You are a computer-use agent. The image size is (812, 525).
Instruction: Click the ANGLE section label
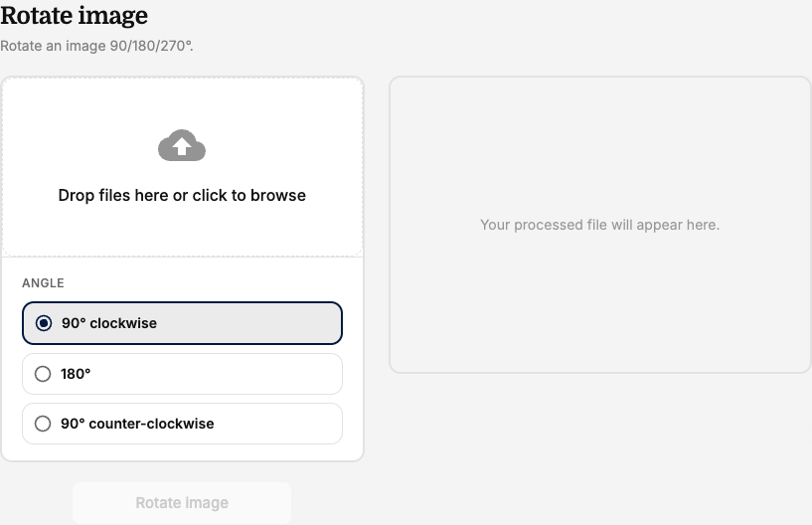[x=43, y=283]
